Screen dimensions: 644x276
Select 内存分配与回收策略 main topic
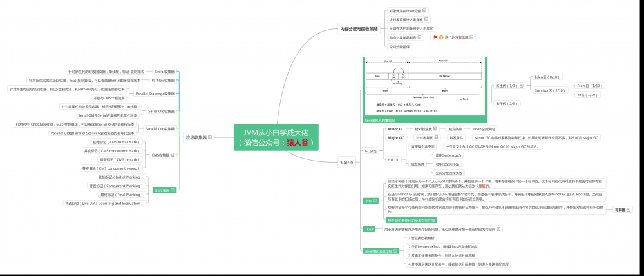359,29
